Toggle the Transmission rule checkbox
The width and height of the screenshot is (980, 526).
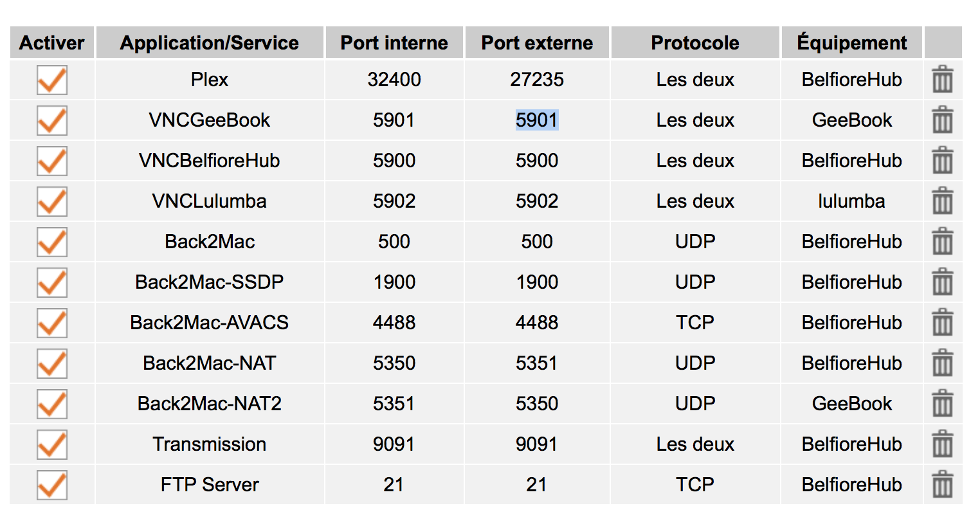(x=52, y=444)
